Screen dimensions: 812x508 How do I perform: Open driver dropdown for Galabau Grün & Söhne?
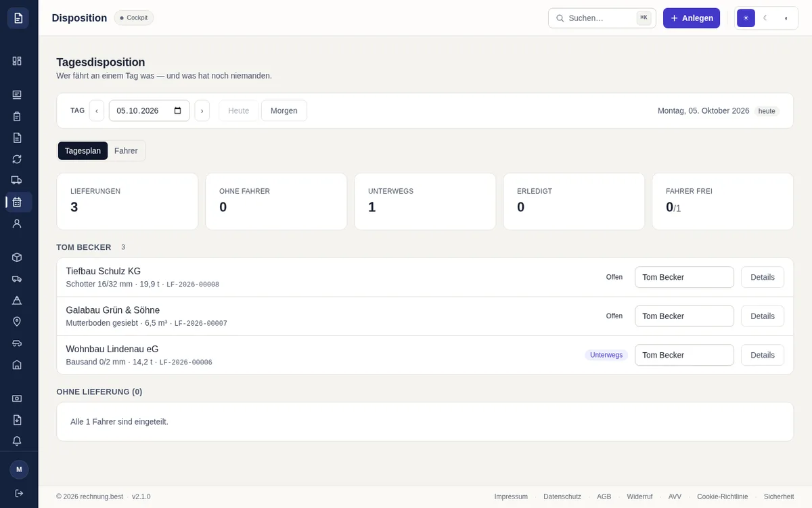pos(684,316)
